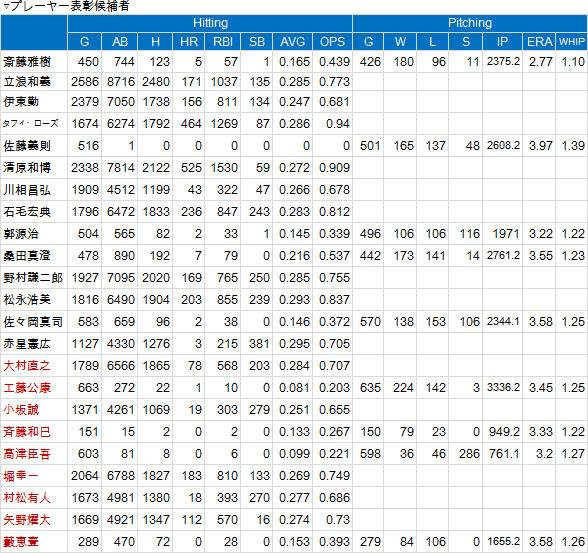The image size is (588, 553).
Task: Click player name タフィ・ローズ
Action: [x=30, y=123]
